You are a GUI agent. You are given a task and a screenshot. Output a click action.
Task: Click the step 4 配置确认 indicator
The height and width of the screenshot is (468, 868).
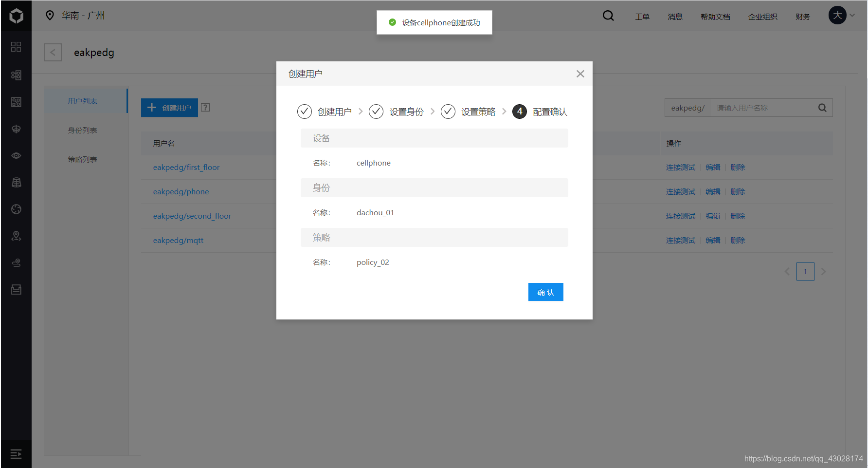tap(520, 112)
